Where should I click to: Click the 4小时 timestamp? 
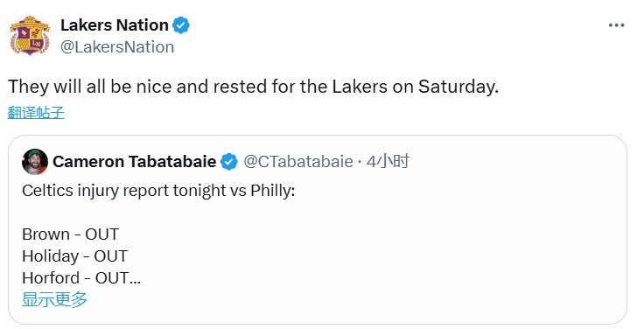coord(388,161)
